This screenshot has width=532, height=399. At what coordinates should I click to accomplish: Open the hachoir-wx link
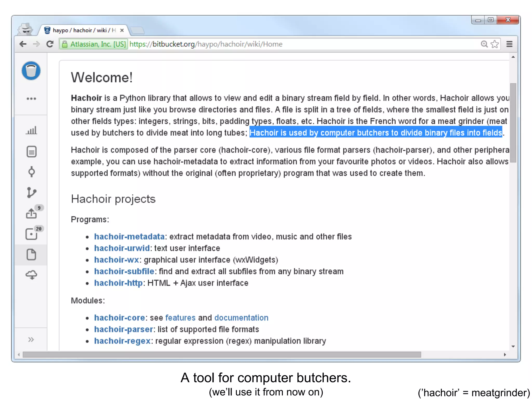coord(116,260)
